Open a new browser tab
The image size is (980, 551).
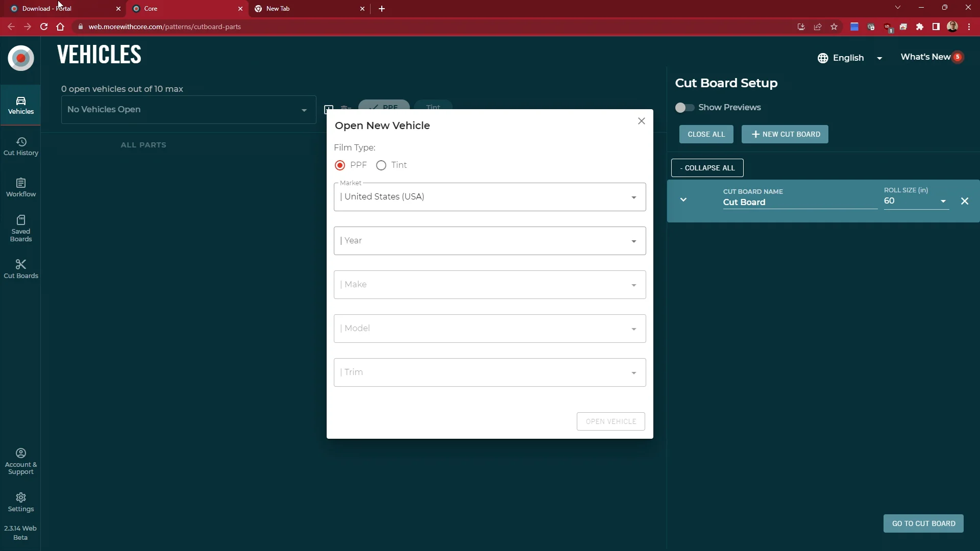pos(382,9)
